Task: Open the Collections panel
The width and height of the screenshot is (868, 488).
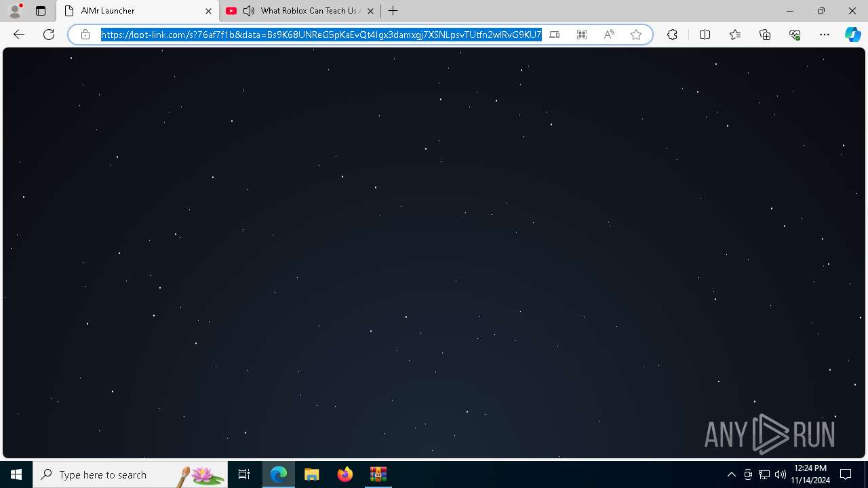Action: (x=765, y=35)
